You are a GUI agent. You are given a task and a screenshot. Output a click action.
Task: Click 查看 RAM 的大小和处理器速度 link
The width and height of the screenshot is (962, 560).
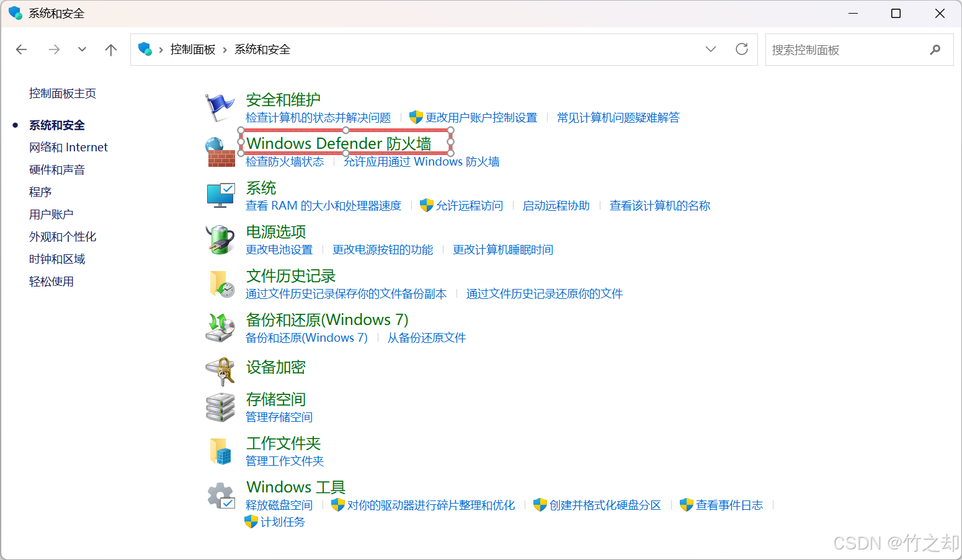(324, 206)
